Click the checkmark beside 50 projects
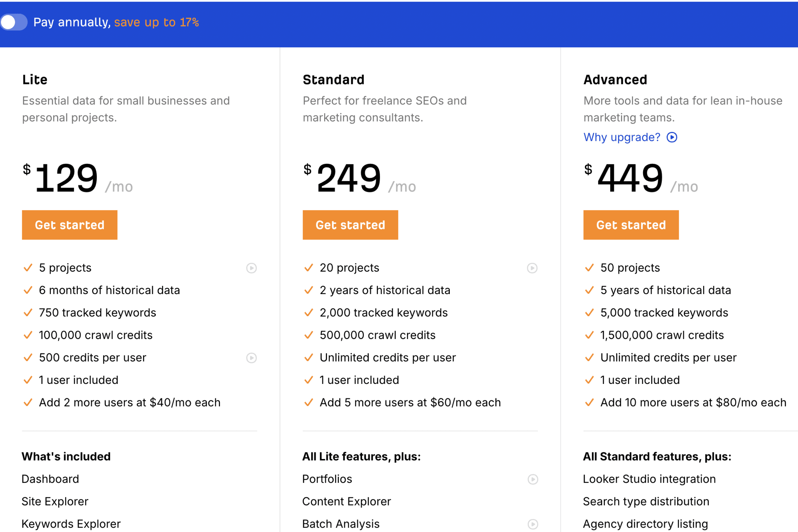 coord(589,268)
